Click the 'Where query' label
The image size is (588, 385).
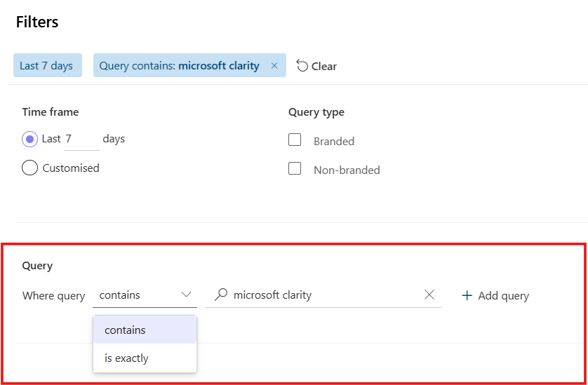(53, 296)
